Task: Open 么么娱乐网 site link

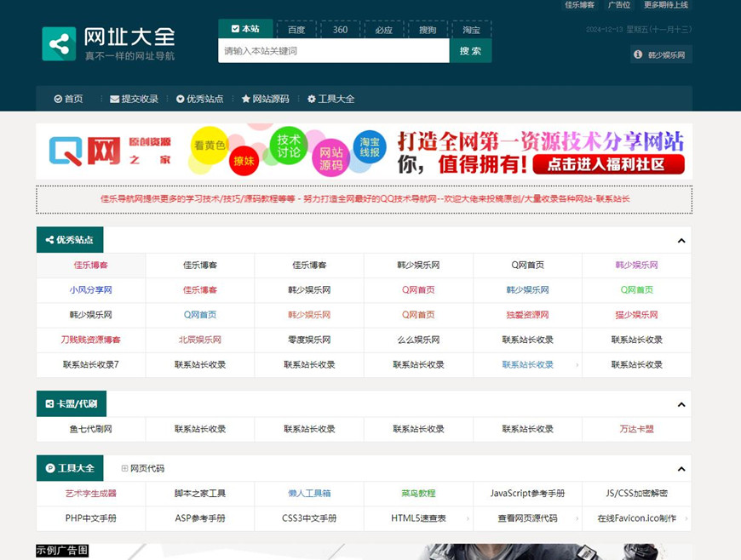Action: (418, 340)
